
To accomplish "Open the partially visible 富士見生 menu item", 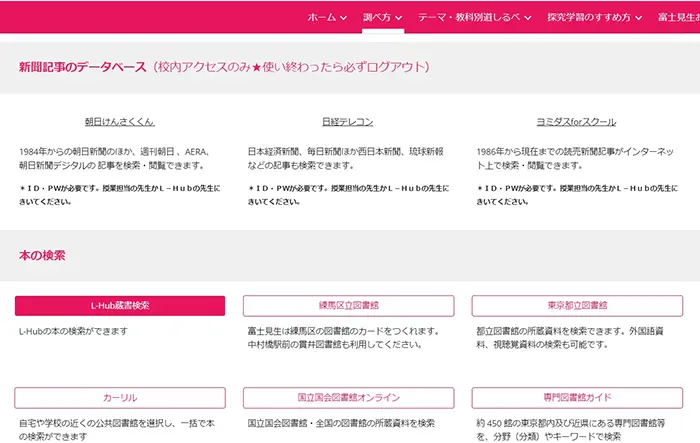I will 679,17.
